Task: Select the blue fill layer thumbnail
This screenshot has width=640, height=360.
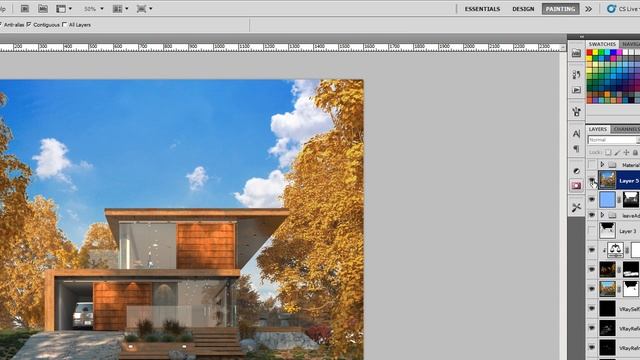Action: click(607, 200)
